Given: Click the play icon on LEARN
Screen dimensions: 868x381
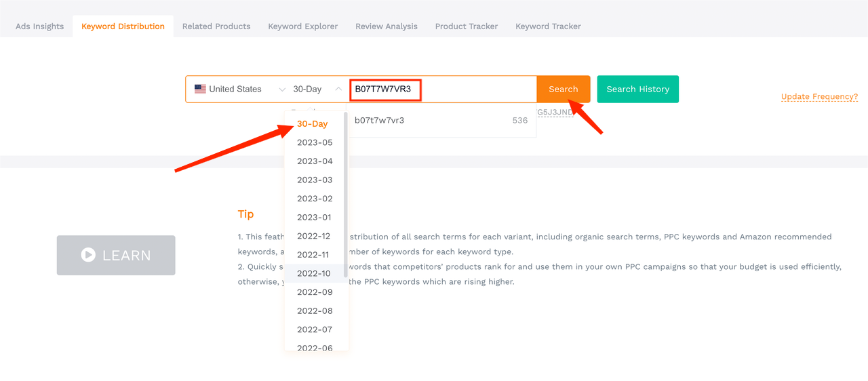Looking at the screenshot, I should 88,255.
